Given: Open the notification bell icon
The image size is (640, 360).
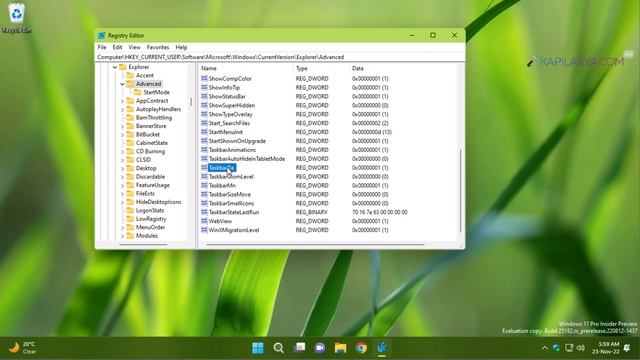Looking at the screenshot, I should coord(627,348).
